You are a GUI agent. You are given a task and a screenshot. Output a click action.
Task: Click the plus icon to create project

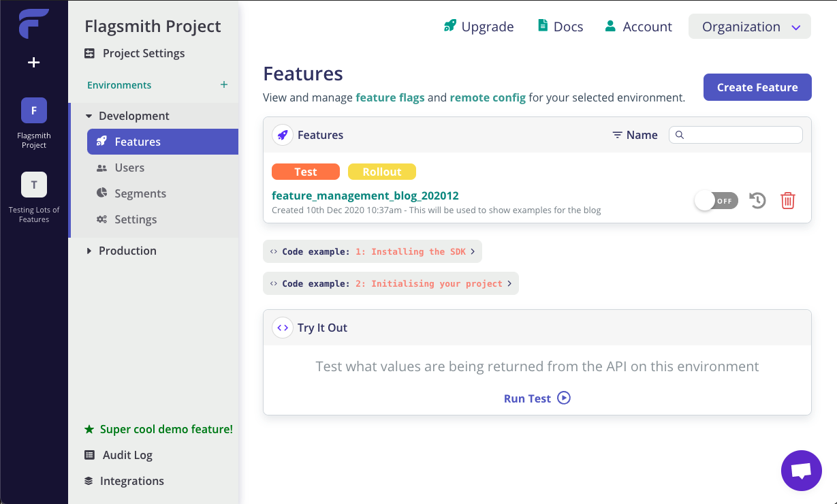tap(33, 63)
